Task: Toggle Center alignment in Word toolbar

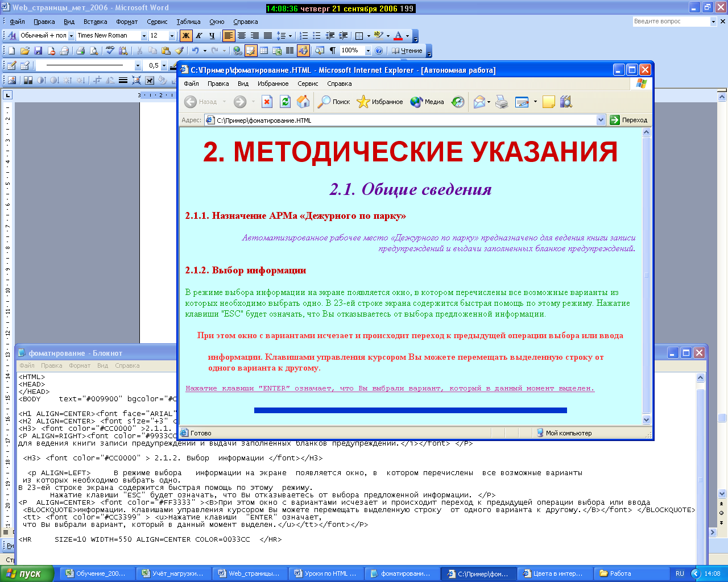Action: click(x=241, y=35)
